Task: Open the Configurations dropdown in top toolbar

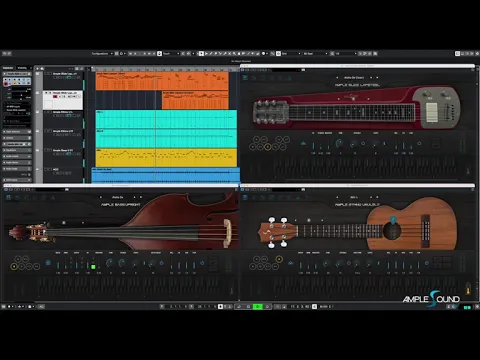Action: click(102, 53)
